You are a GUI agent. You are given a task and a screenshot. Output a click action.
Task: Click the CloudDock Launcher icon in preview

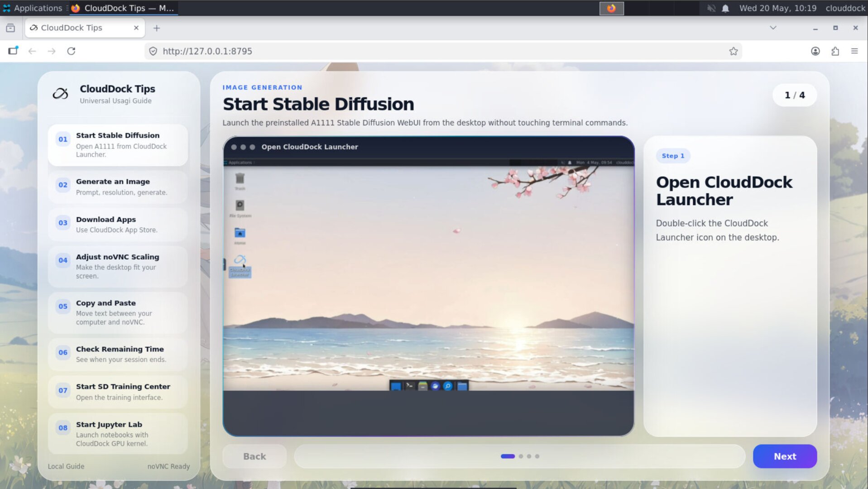point(240,265)
